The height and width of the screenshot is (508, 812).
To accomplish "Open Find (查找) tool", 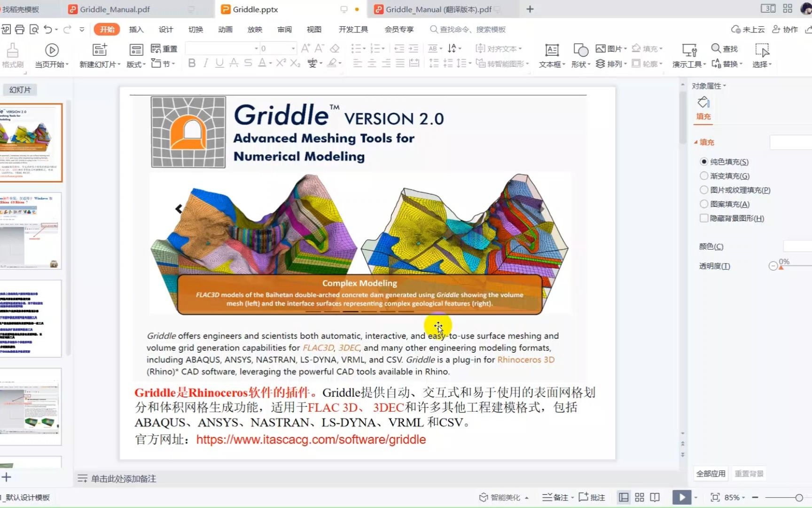I will pyautogui.click(x=724, y=48).
